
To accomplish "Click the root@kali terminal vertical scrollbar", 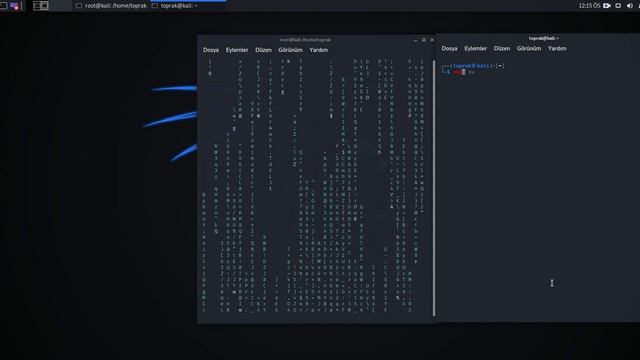I will 433,188.
